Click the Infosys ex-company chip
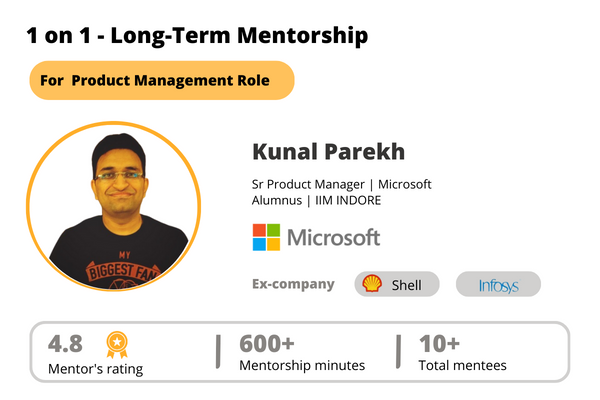600x400 pixels. (x=498, y=284)
